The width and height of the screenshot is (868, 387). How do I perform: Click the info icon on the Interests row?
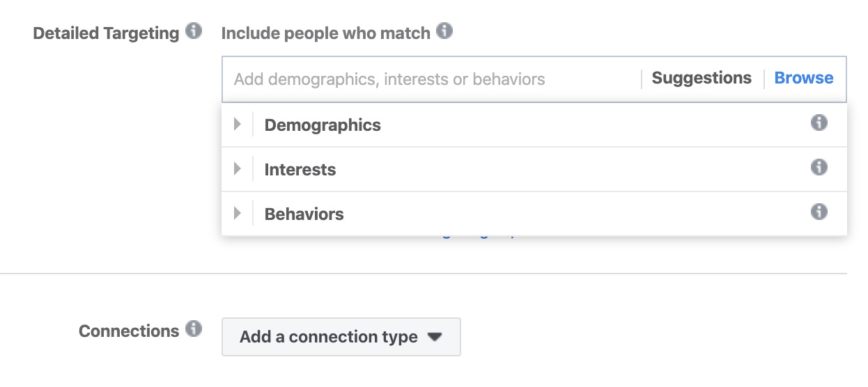[819, 168]
